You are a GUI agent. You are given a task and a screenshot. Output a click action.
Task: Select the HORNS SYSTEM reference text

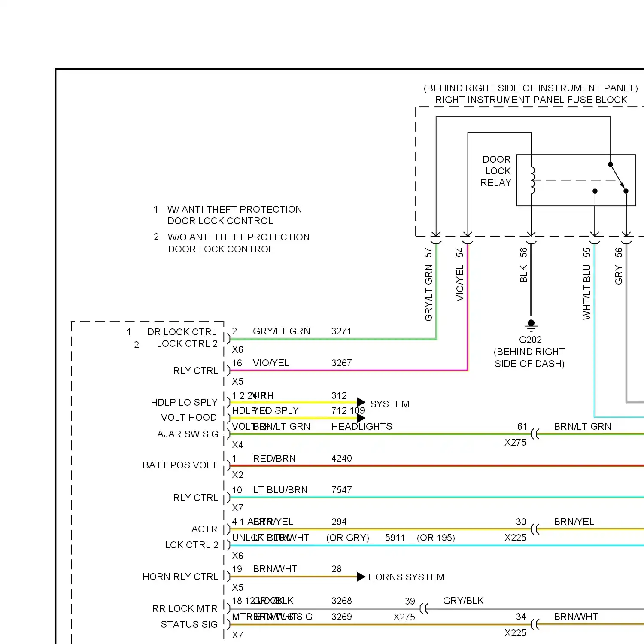pos(406,577)
